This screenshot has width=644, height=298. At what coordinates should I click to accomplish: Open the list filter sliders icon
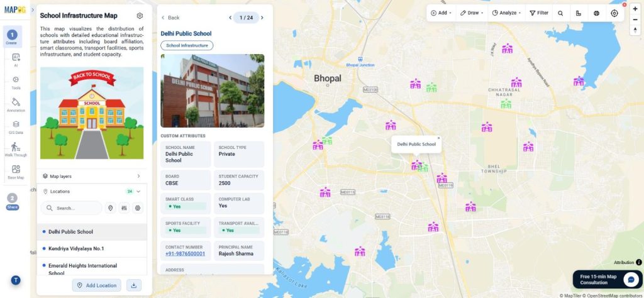(124, 208)
